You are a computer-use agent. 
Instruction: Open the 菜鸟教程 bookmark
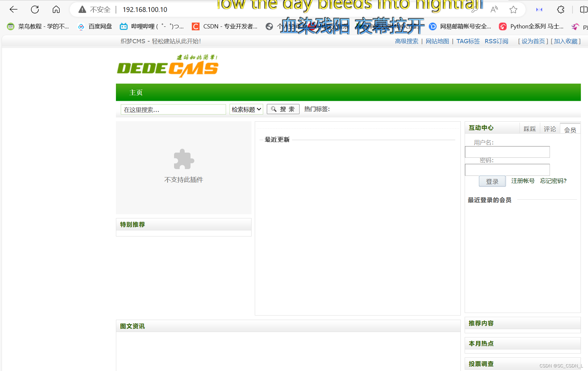38,26
